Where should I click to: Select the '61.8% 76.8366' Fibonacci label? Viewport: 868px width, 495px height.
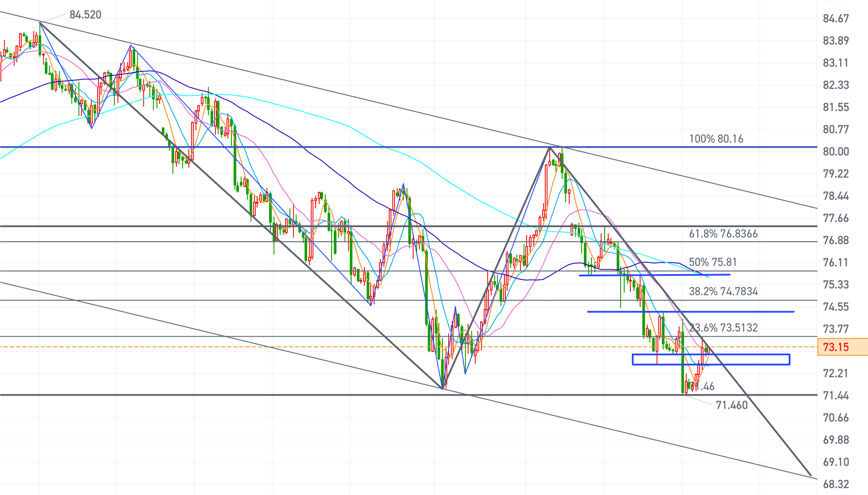point(723,234)
